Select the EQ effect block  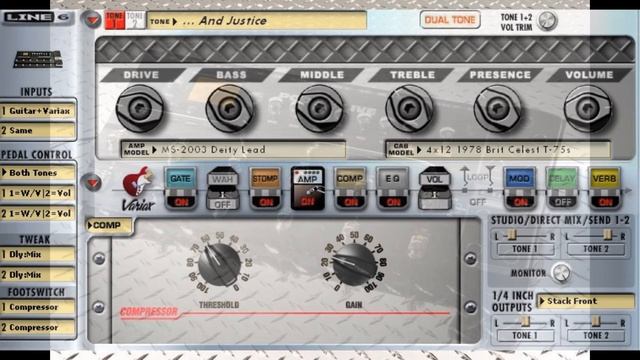coord(392,178)
